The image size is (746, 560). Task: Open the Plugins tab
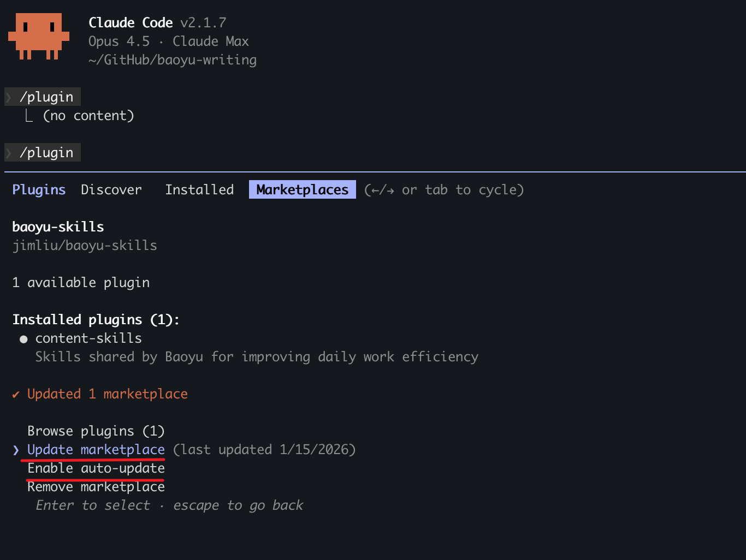[x=38, y=189]
